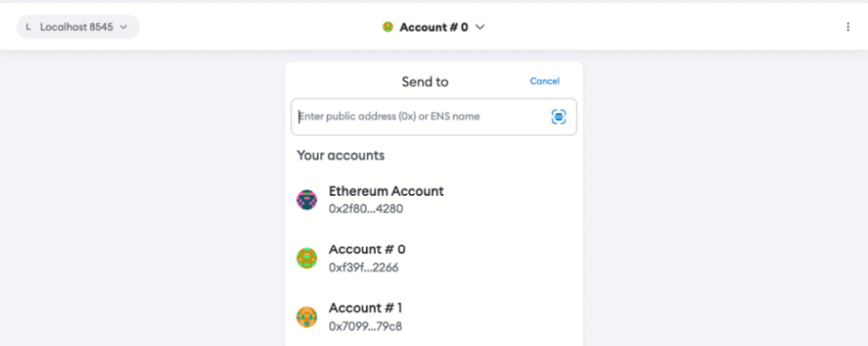Click address 0x7099...79c8
The image size is (868, 346).
(365, 326)
